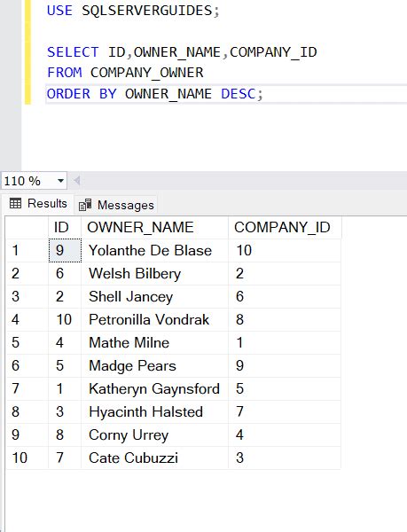Click COMPANY_ID value 7 for Hyacinth Halsted
Viewport: 407px width, 532px height.
coord(285,412)
